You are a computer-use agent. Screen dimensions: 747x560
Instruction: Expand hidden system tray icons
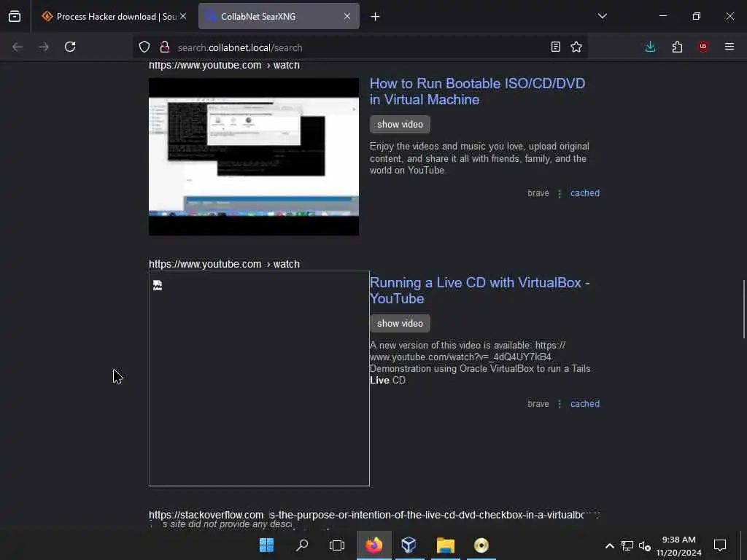click(x=609, y=545)
